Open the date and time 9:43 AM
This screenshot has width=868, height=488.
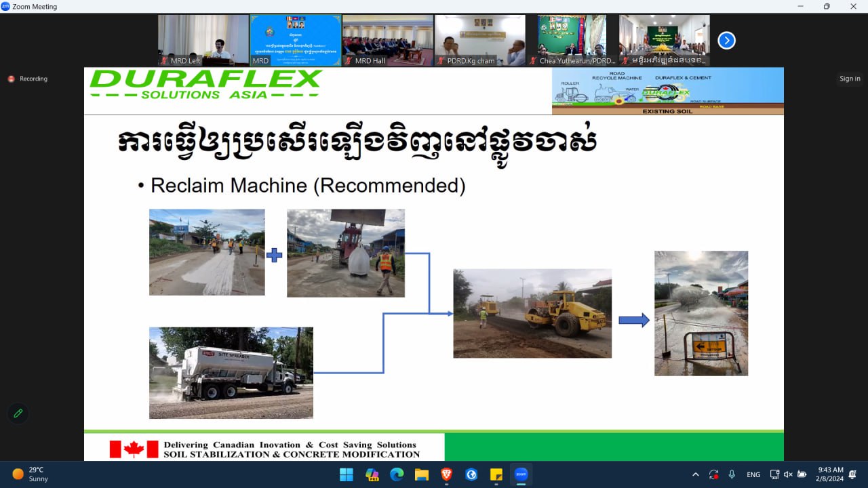click(x=831, y=474)
